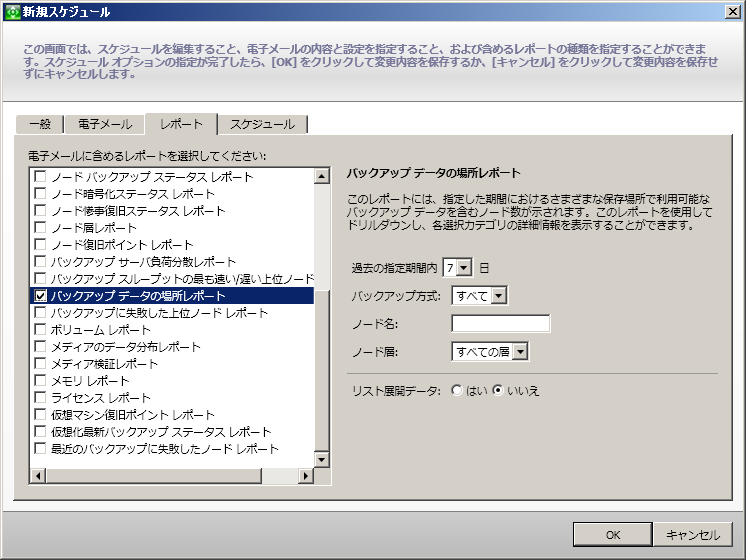Select the メディア検証レポート row text
The image size is (746, 560).
[104, 364]
